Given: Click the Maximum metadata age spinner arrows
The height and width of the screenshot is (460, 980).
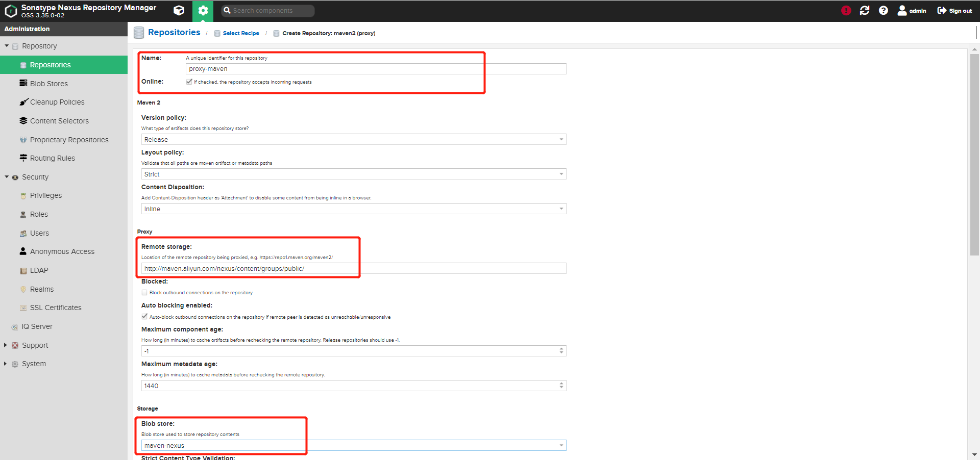Looking at the screenshot, I should click(561, 386).
